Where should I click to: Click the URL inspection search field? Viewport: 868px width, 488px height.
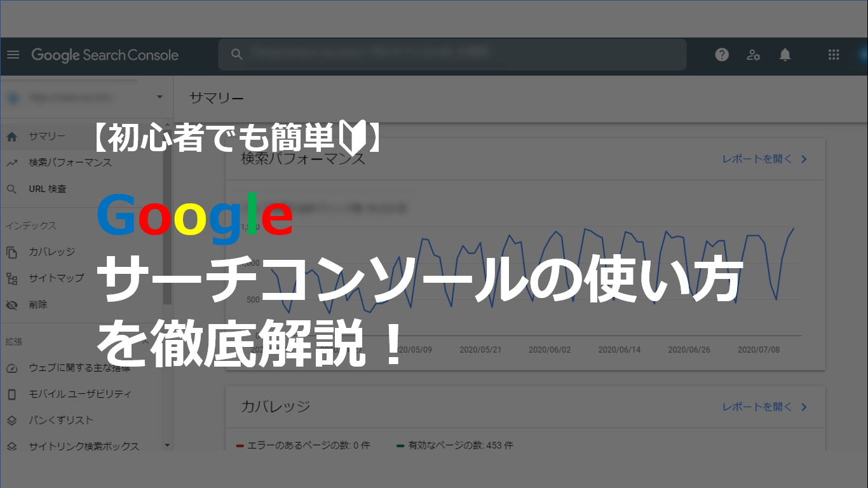(x=452, y=55)
